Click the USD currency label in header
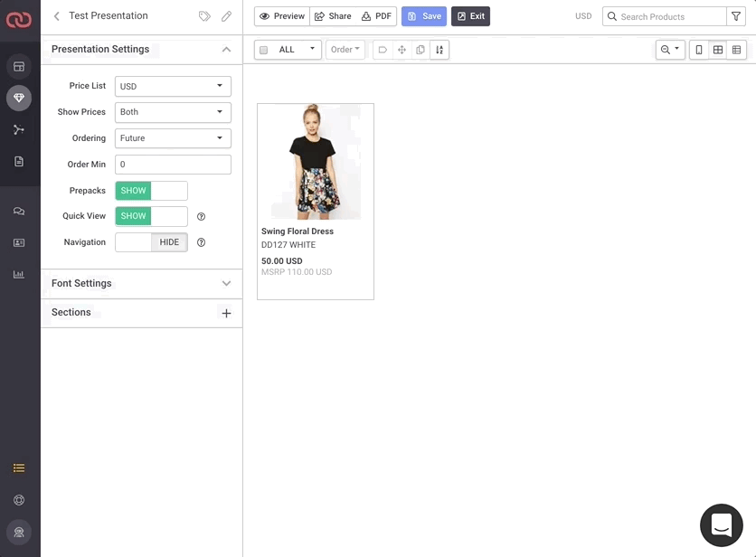756x557 pixels. coord(583,16)
